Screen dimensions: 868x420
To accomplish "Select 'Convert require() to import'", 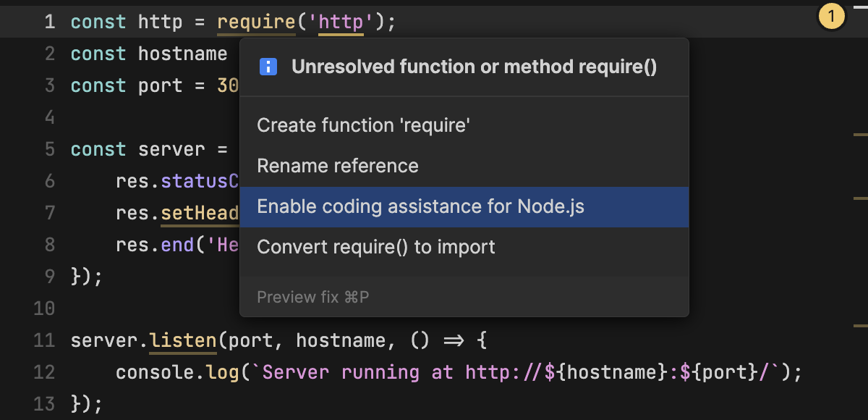I will pyautogui.click(x=375, y=247).
